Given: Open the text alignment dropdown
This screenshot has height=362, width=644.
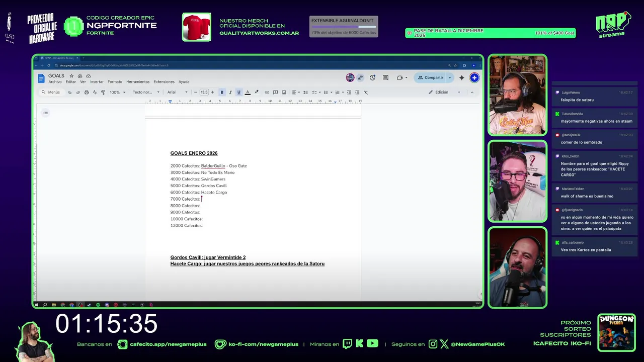Looking at the screenshot, I should [x=295, y=93].
